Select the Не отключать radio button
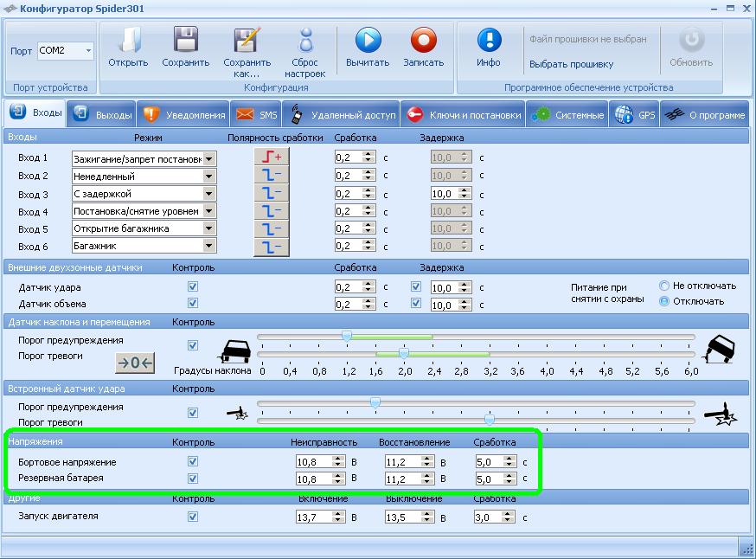Screen dimensions: 756x559 pyautogui.click(x=664, y=286)
